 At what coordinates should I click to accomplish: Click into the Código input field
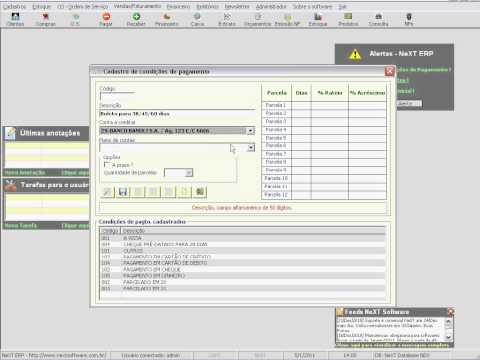pyautogui.click(x=117, y=96)
